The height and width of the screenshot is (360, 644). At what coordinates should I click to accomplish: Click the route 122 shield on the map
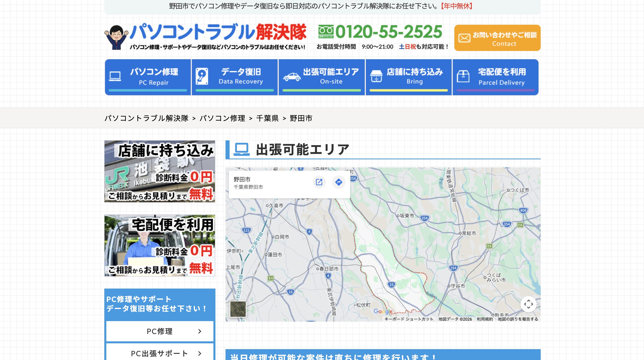(x=246, y=230)
